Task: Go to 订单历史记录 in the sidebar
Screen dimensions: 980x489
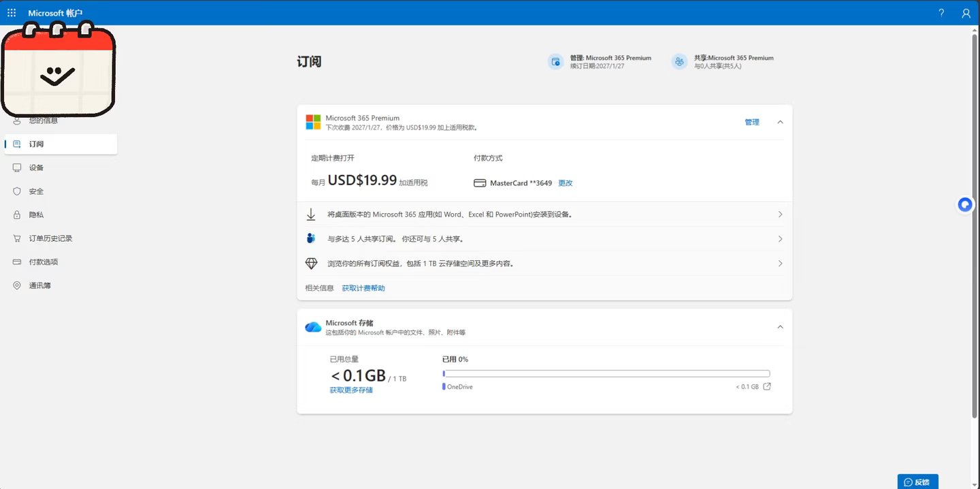Action: click(50, 238)
